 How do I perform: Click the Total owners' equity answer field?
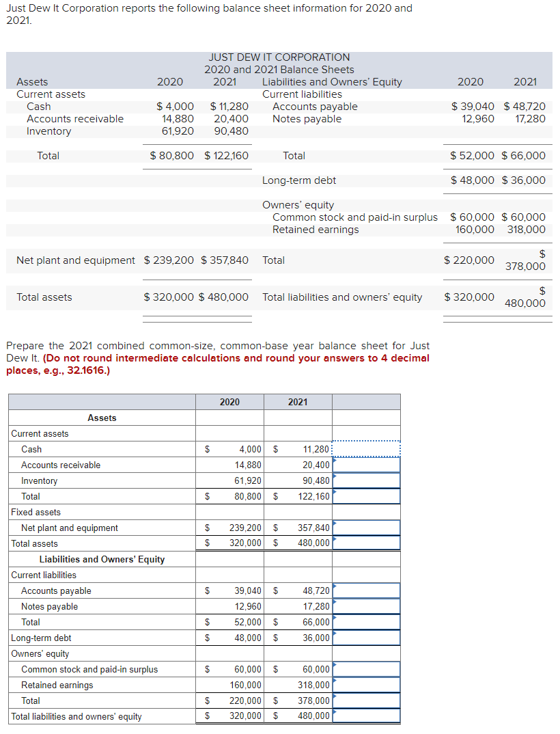(367, 701)
